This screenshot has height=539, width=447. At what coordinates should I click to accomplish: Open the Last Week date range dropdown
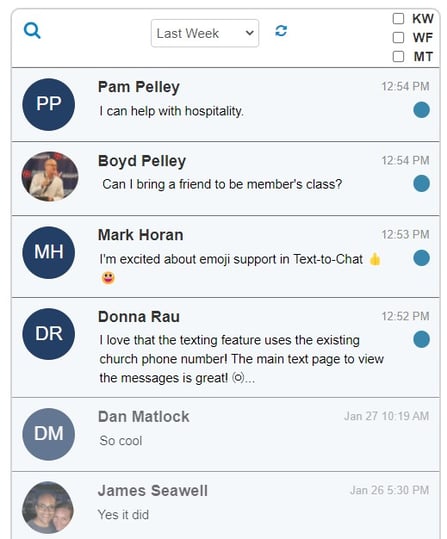205,33
